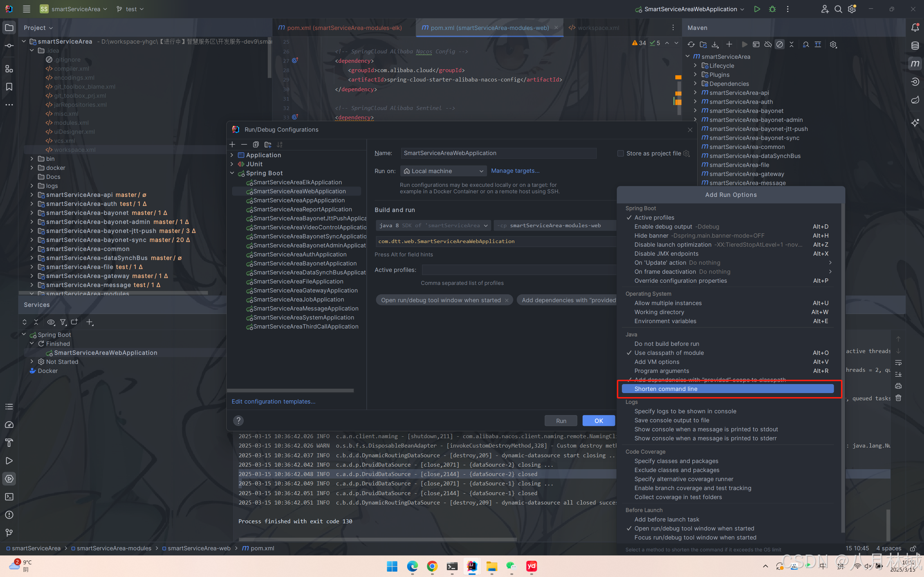Expand Lifecycle node in Maven panel
924x577 pixels.
695,66
